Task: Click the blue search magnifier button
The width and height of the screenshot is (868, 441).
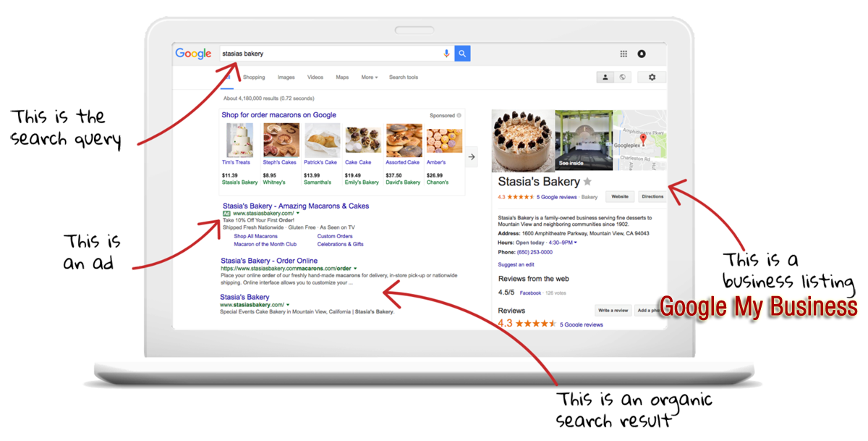Action: coord(463,54)
